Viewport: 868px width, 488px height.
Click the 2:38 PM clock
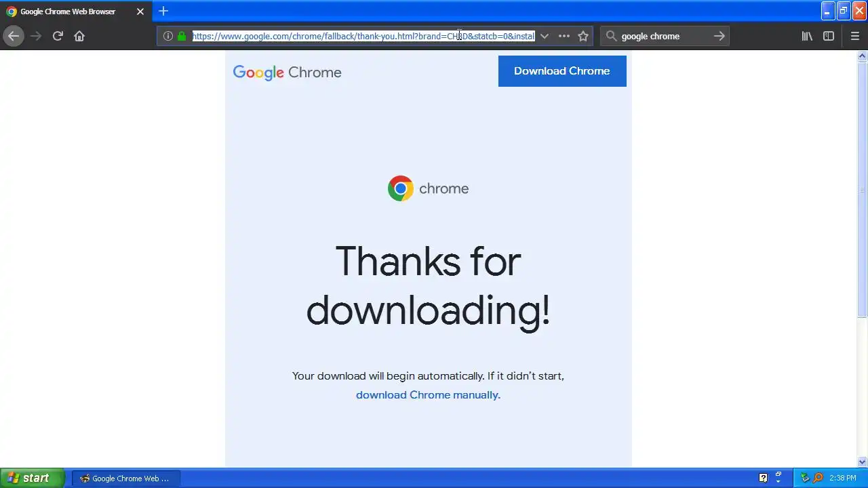pyautogui.click(x=843, y=479)
